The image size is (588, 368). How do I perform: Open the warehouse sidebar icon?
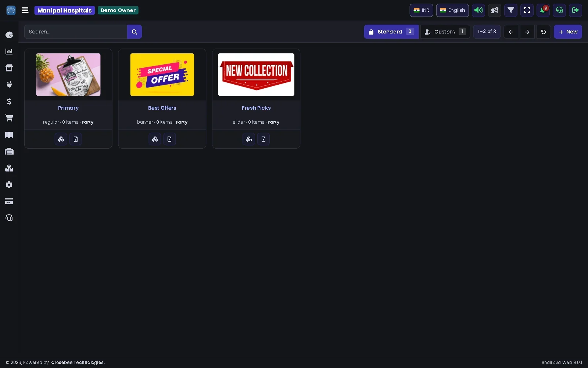(9, 151)
